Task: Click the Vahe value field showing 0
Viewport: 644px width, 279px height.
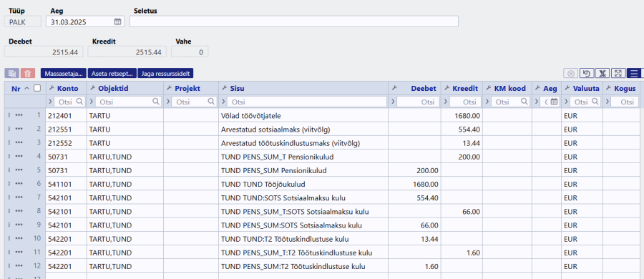Action: point(190,52)
